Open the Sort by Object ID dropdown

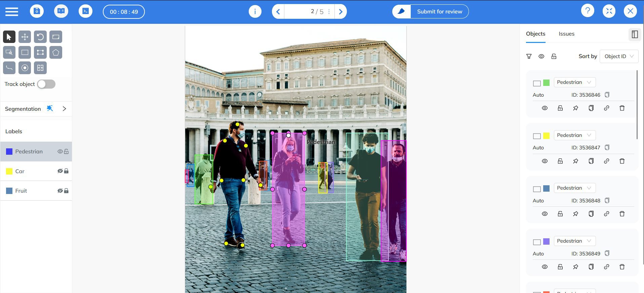[x=618, y=56]
